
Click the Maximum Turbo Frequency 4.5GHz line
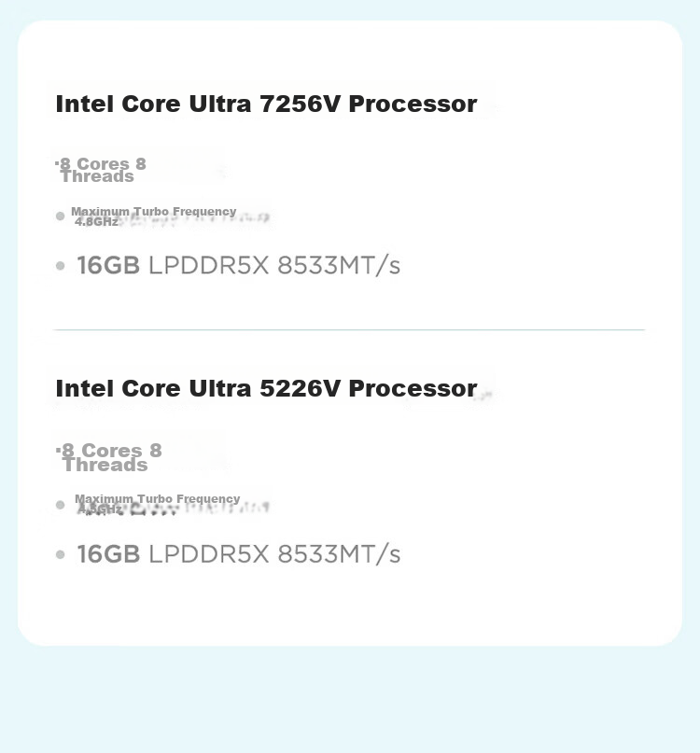point(157,504)
